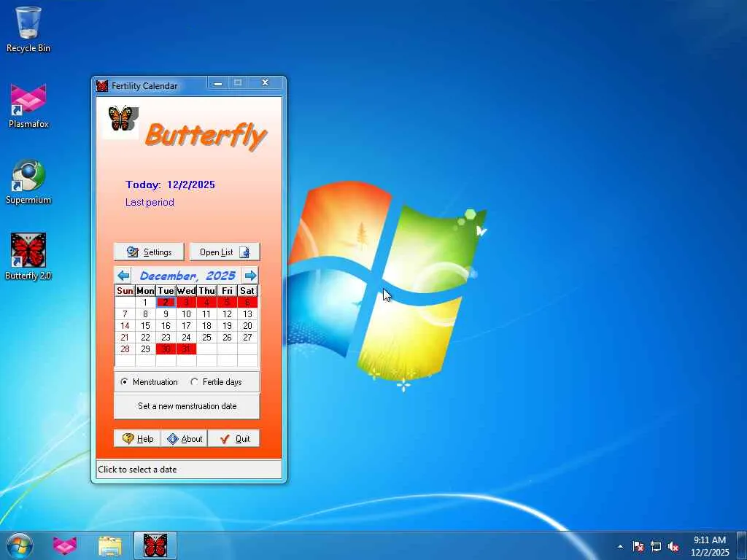The height and width of the screenshot is (560, 747).
Task: Select December 7 in the calendar
Action: (x=125, y=314)
